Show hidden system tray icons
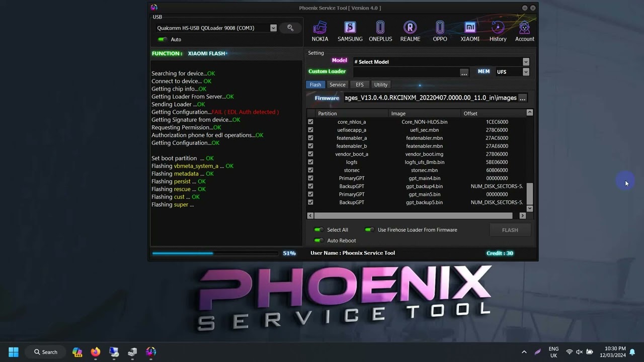This screenshot has width=644, height=362. (524, 352)
